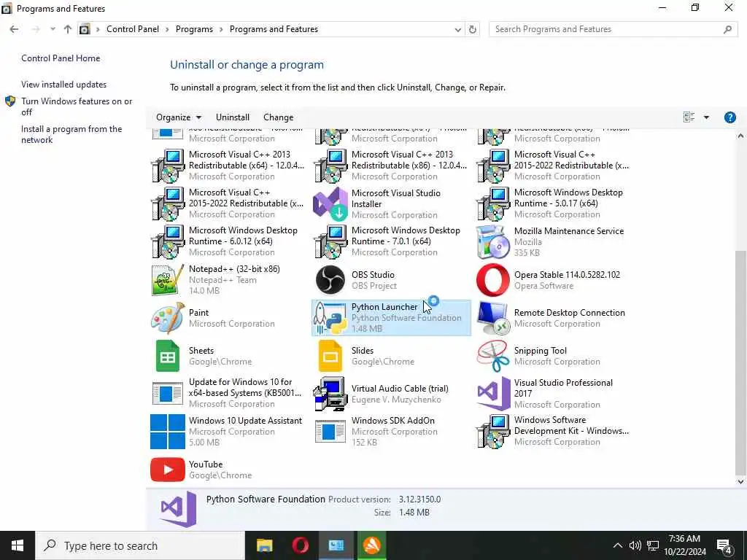Select Microsoft Visual C++ 2013 Redistributable (x86)
Screen dimensions: 747x560
pos(391,166)
